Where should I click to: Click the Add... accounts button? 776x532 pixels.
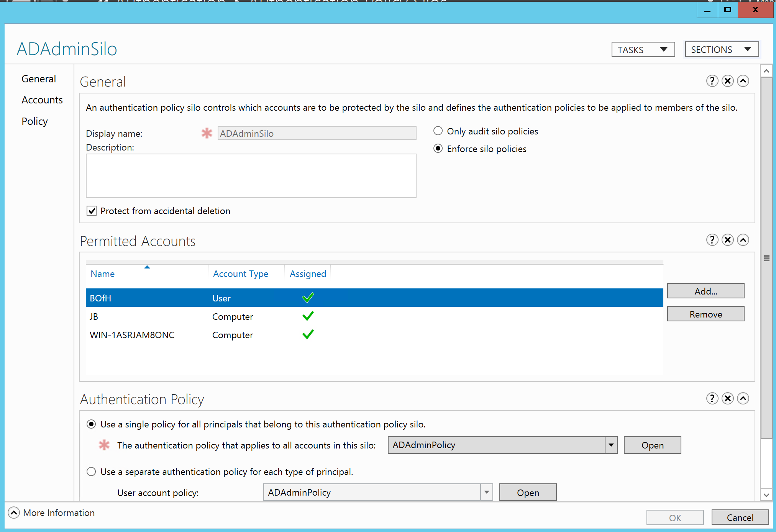tap(705, 291)
